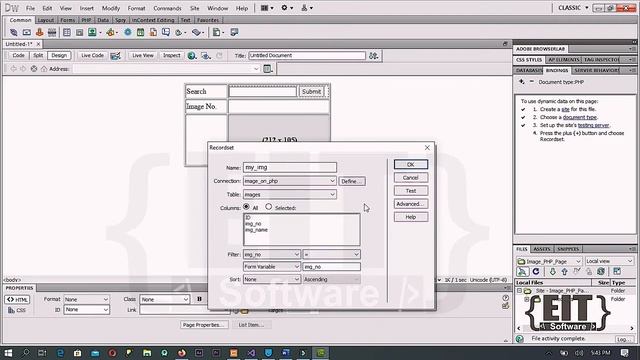Image resolution: width=640 pixels, height=360 pixels.
Task: Open the Form Variable dropdown
Action: (x=271, y=267)
